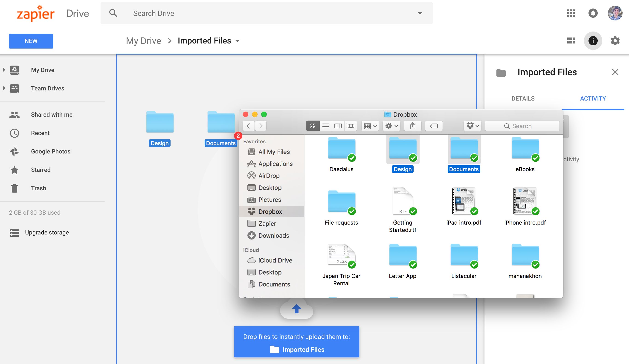The width and height of the screenshot is (629, 364).
Task: Go to My Drive breadcrumb link
Action: point(144,41)
